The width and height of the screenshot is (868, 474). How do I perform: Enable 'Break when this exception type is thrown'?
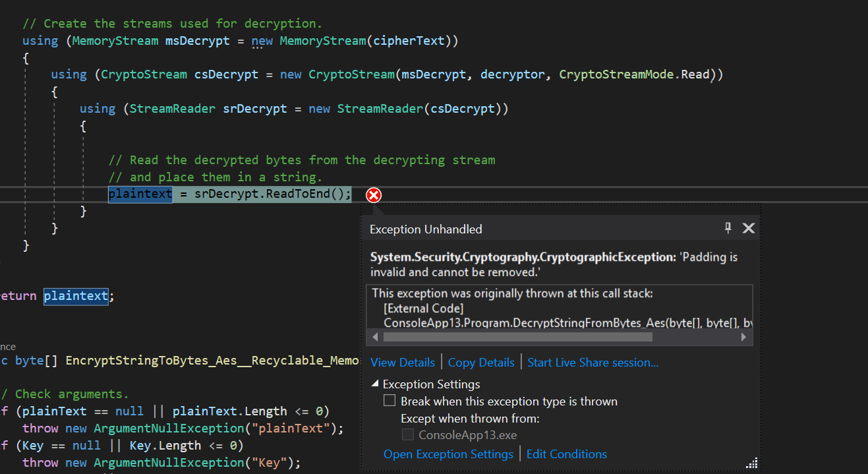tap(389, 400)
